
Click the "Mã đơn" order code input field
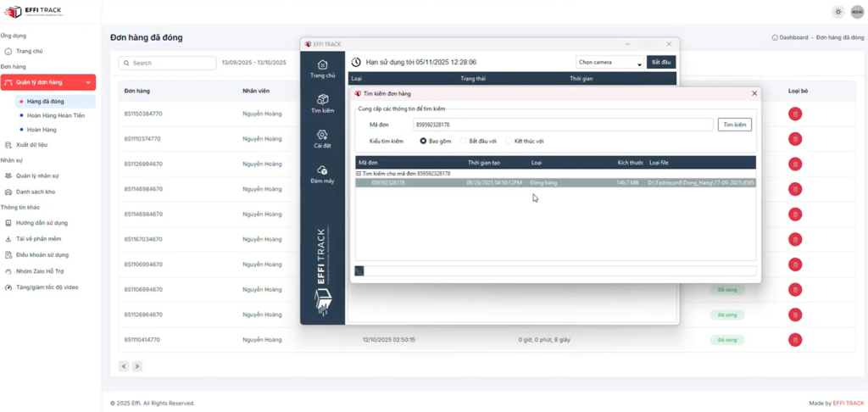561,125
